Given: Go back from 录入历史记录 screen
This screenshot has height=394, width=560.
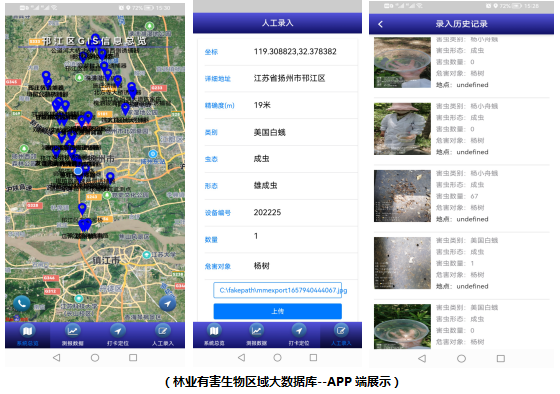Looking at the screenshot, I should (380, 24).
